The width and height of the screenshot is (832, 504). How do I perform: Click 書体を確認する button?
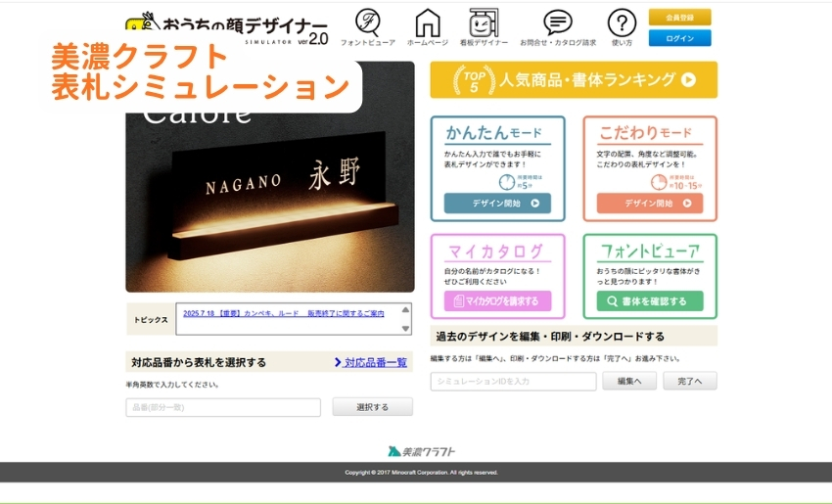coord(650,300)
